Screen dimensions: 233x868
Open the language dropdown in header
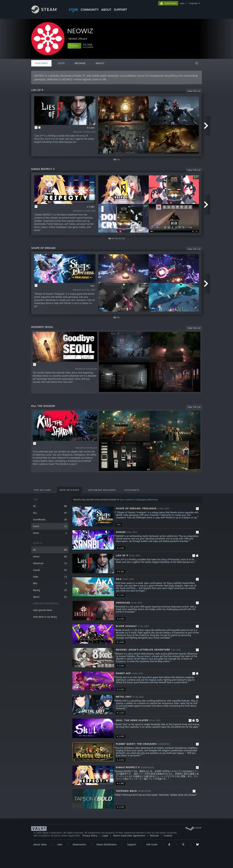point(194,3)
